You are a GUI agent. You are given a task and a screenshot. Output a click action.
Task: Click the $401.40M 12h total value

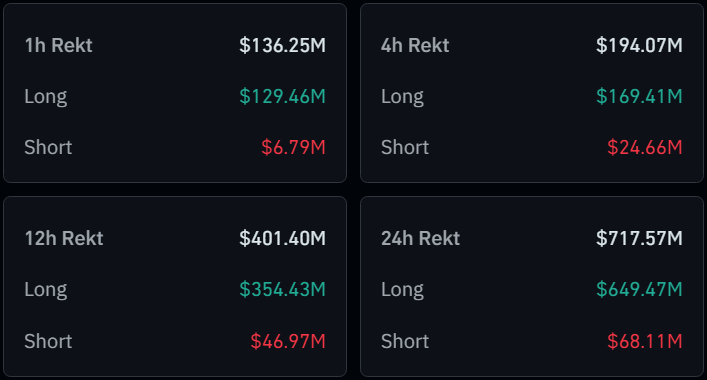click(282, 238)
